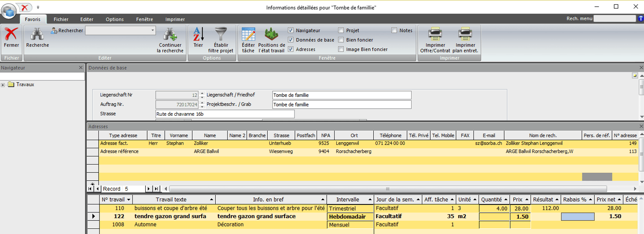
Task: Click the Liegenschaft / Friedhof text field
Action: pos(342,95)
